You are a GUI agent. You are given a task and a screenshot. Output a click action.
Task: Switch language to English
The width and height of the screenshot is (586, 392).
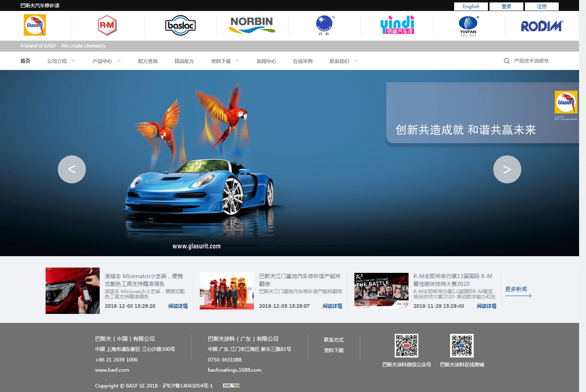pyautogui.click(x=471, y=7)
